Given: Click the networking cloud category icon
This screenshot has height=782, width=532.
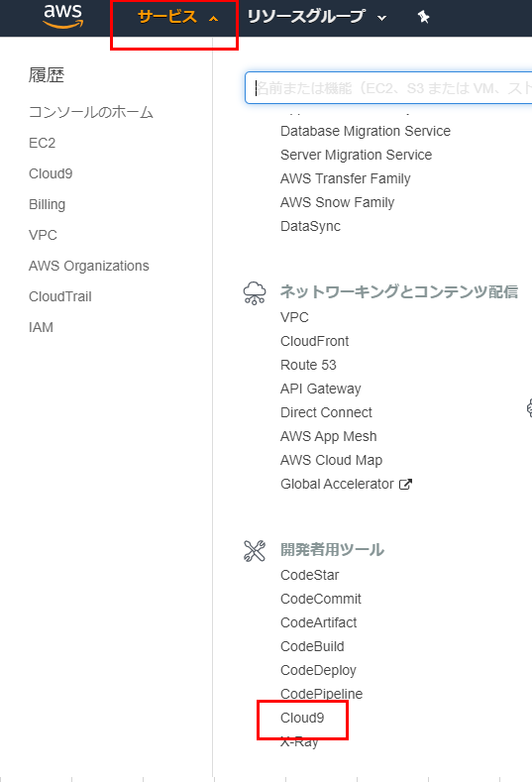Looking at the screenshot, I should (255, 292).
